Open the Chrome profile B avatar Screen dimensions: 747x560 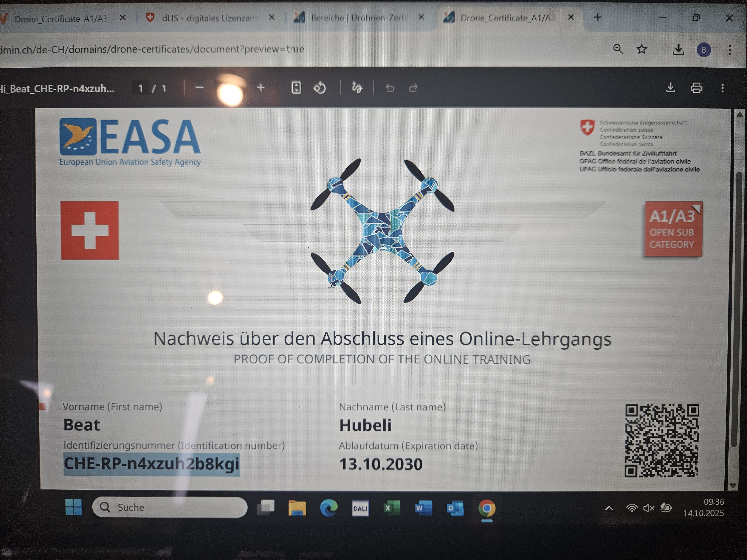click(x=704, y=50)
